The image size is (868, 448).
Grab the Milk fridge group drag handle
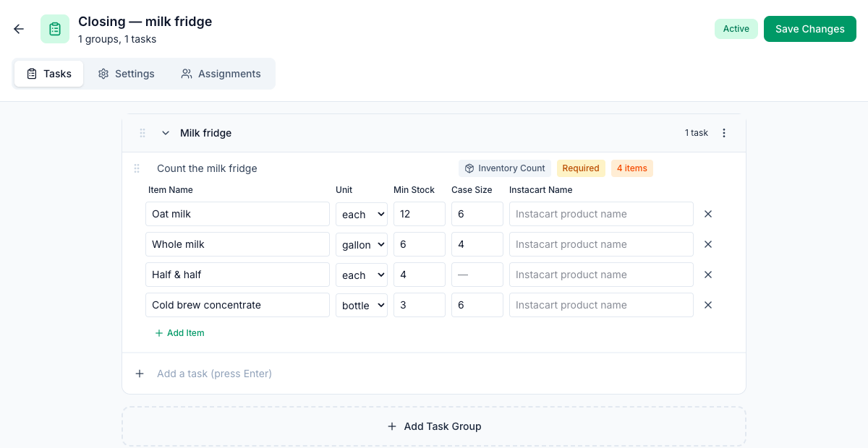142,133
